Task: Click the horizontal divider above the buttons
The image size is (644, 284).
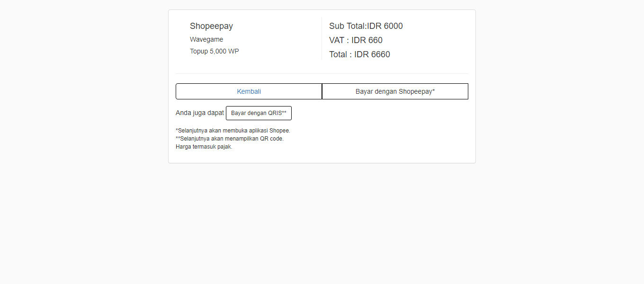Action: (322, 73)
